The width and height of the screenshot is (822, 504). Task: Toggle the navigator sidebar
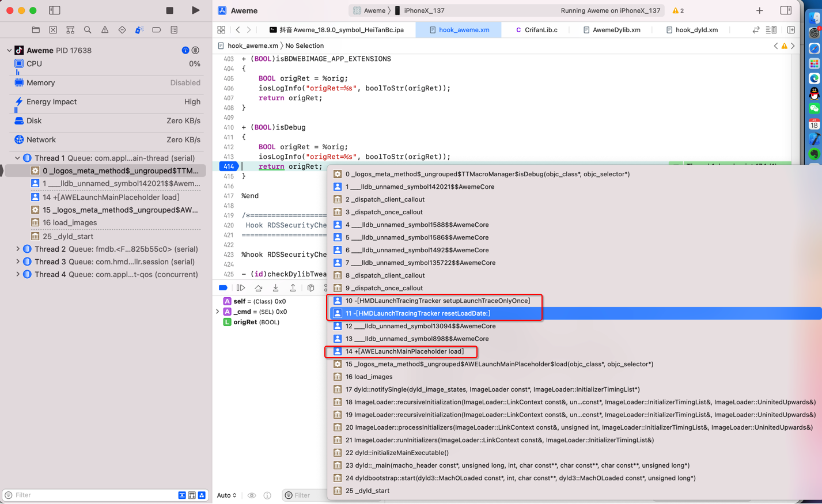click(x=55, y=10)
